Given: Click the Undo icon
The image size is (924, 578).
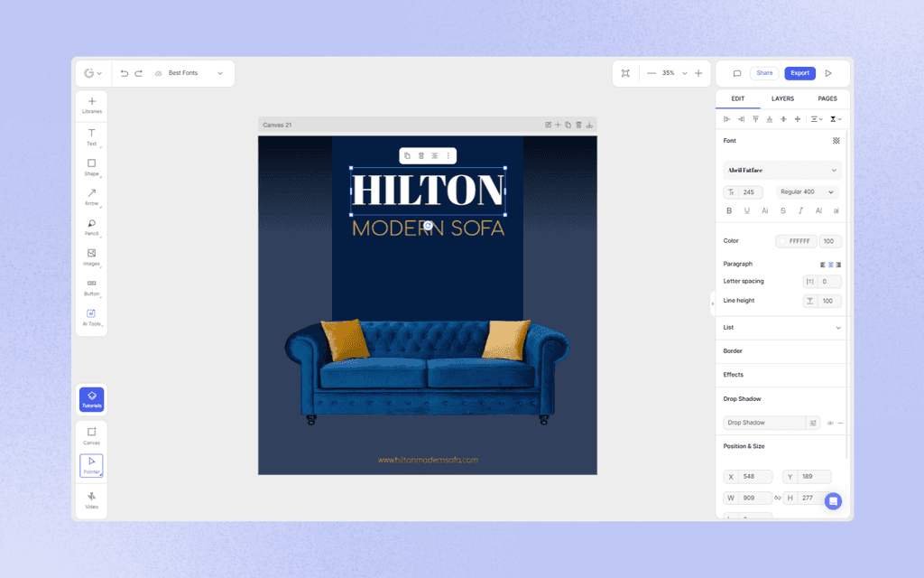Looking at the screenshot, I should point(125,72).
